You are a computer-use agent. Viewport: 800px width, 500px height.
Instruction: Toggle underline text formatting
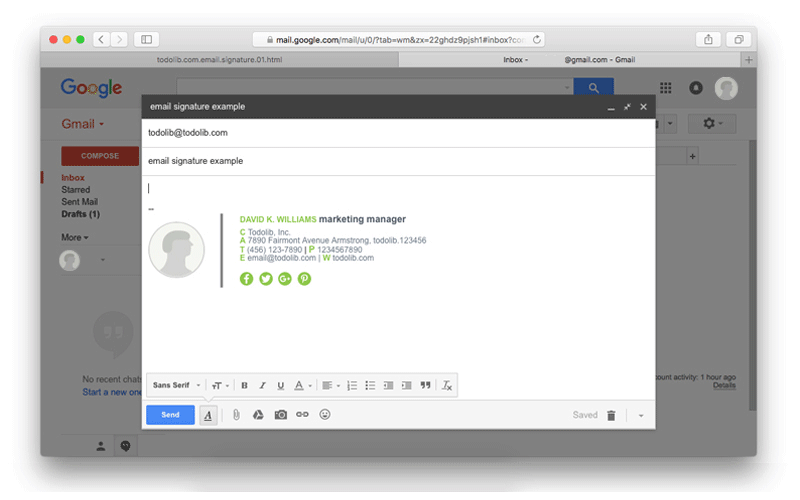280,386
